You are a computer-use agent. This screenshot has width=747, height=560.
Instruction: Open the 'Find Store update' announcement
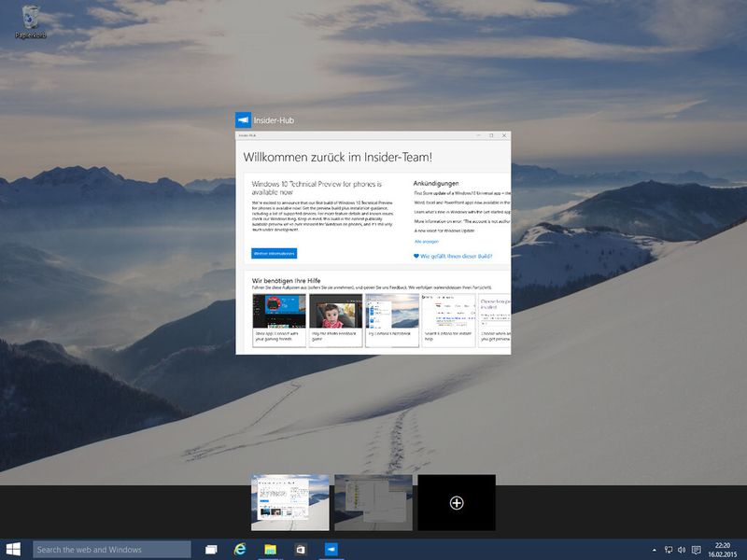click(462, 193)
